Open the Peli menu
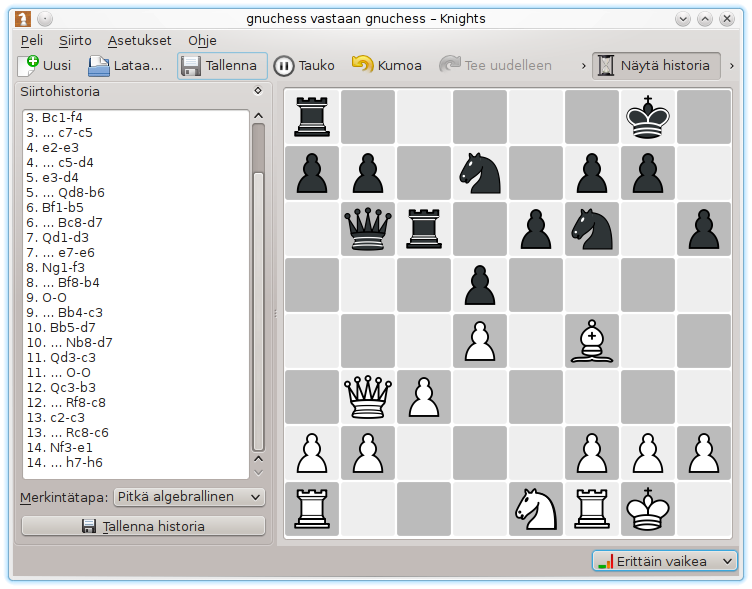The image size is (752, 589). coord(31,40)
